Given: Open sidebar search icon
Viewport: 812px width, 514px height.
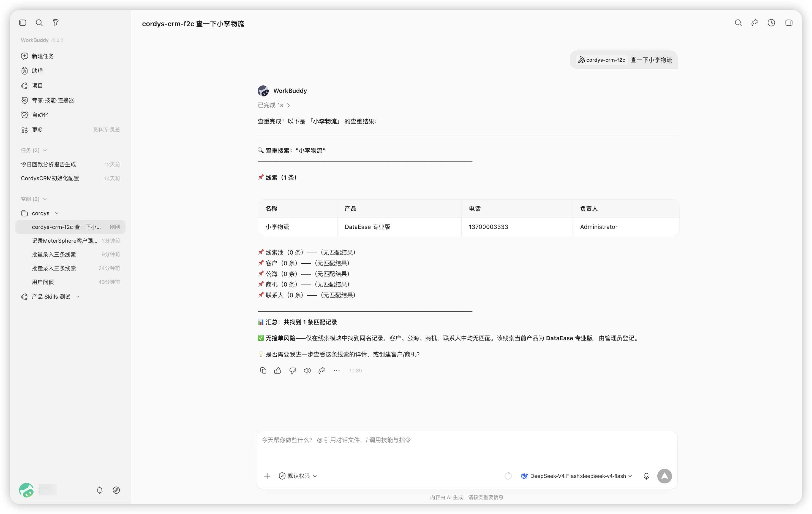Looking at the screenshot, I should coord(39,23).
